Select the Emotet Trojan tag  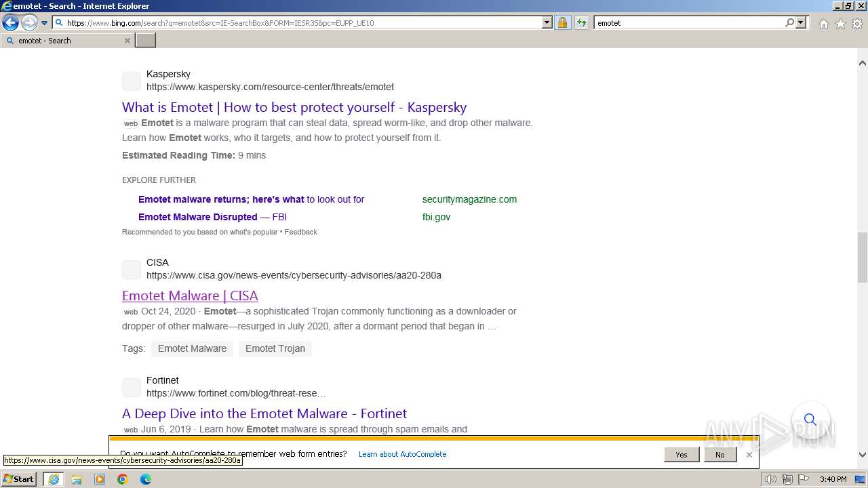(275, 348)
